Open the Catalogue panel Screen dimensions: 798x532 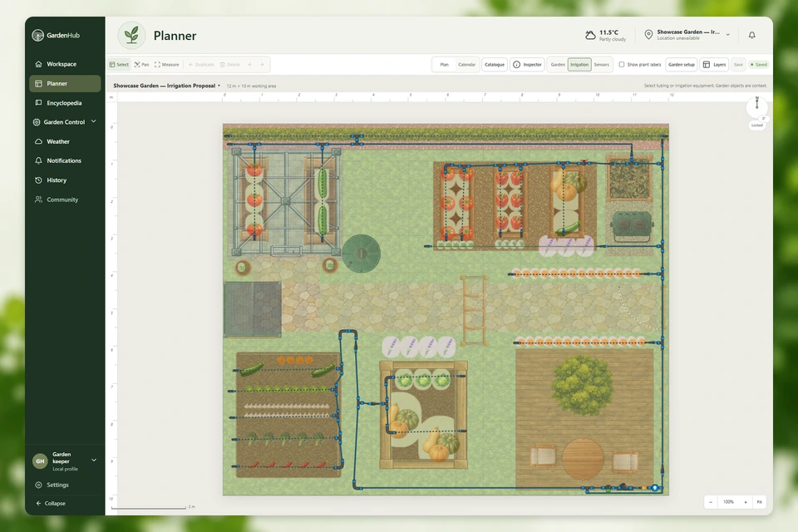(494, 65)
